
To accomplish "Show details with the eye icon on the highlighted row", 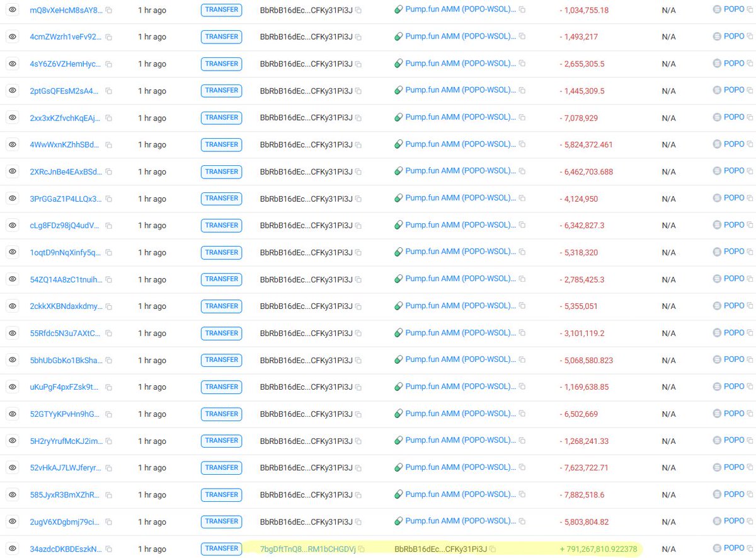I will coord(12,548).
